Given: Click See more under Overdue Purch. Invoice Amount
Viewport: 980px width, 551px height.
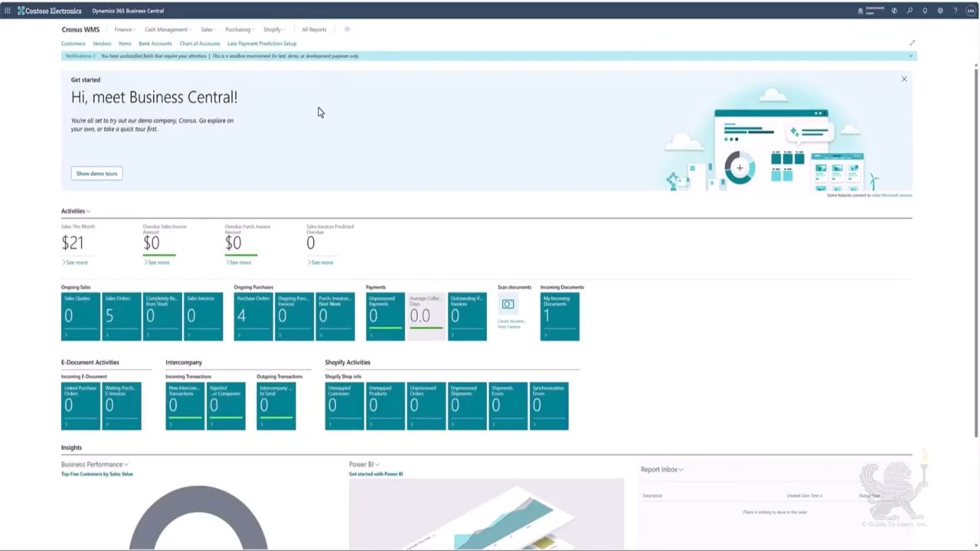Looking at the screenshot, I should coord(239,262).
